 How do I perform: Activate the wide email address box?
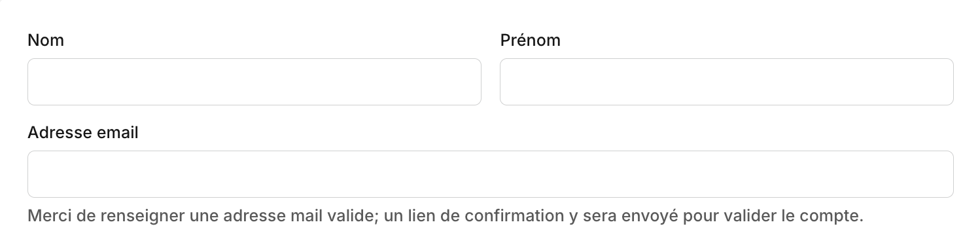coord(491,174)
